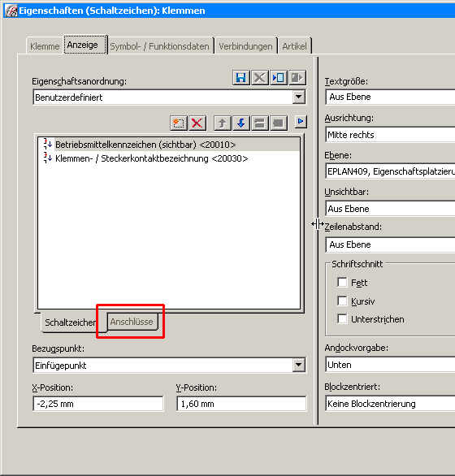Click the small blue play triangle icon
This screenshot has height=476, width=455.
[301, 122]
